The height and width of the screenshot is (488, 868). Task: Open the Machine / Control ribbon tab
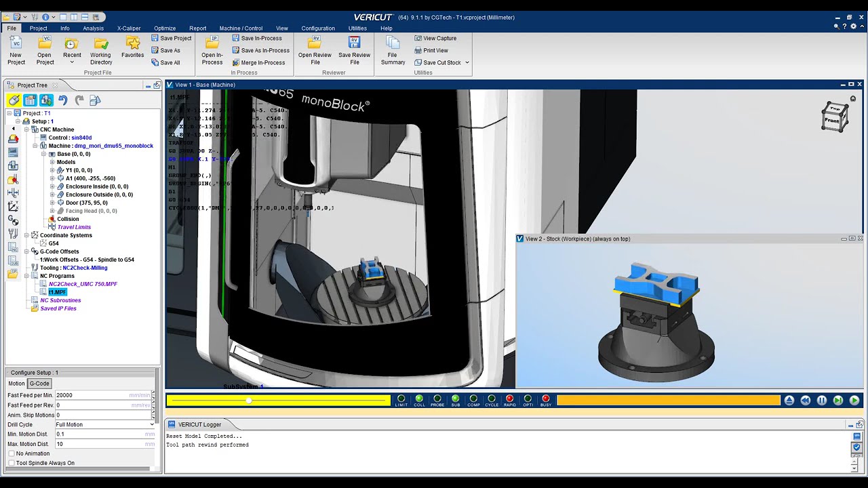[x=241, y=28]
